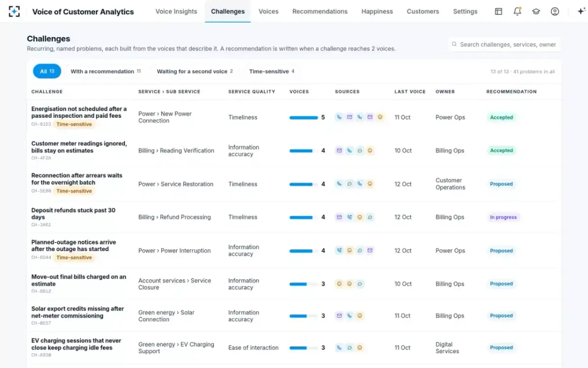The height and width of the screenshot is (368, 588).
Task: Click phone source icon in EV charging sessions row
Action: (339, 347)
